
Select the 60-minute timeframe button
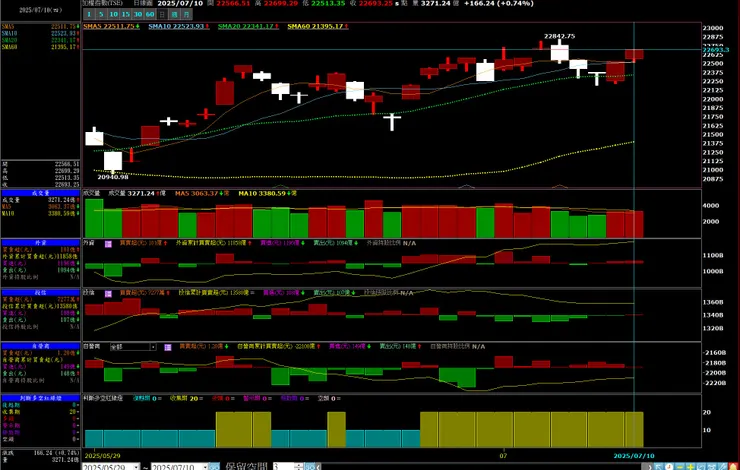(x=150, y=14)
